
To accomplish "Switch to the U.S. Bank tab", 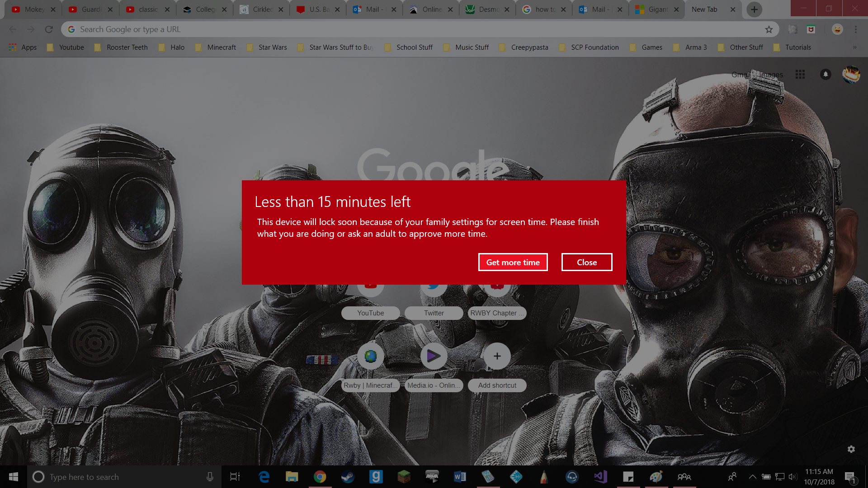I will click(x=318, y=9).
